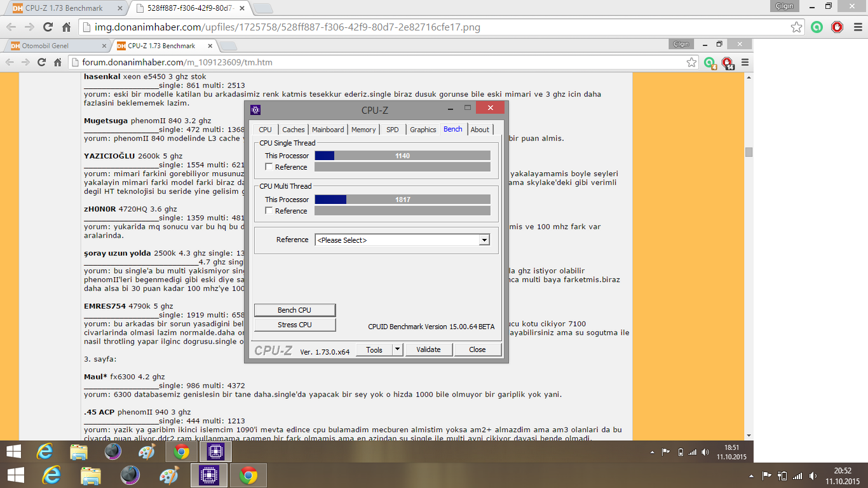Bookmark the img.donanimhaber.com page with star
The height and width of the screenshot is (488, 868).
pyautogui.click(x=796, y=27)
